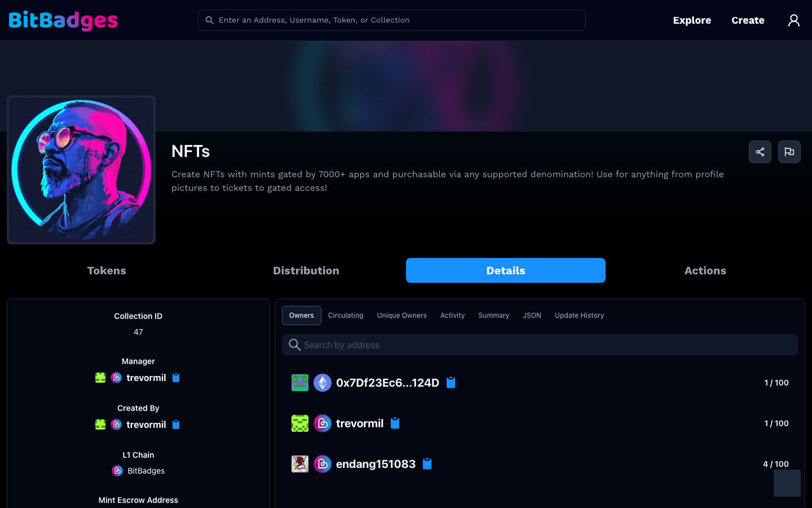This screenshot has height=508, width=812.
Task: Click the trevormil avatar in the owners list
Action: 300,423
